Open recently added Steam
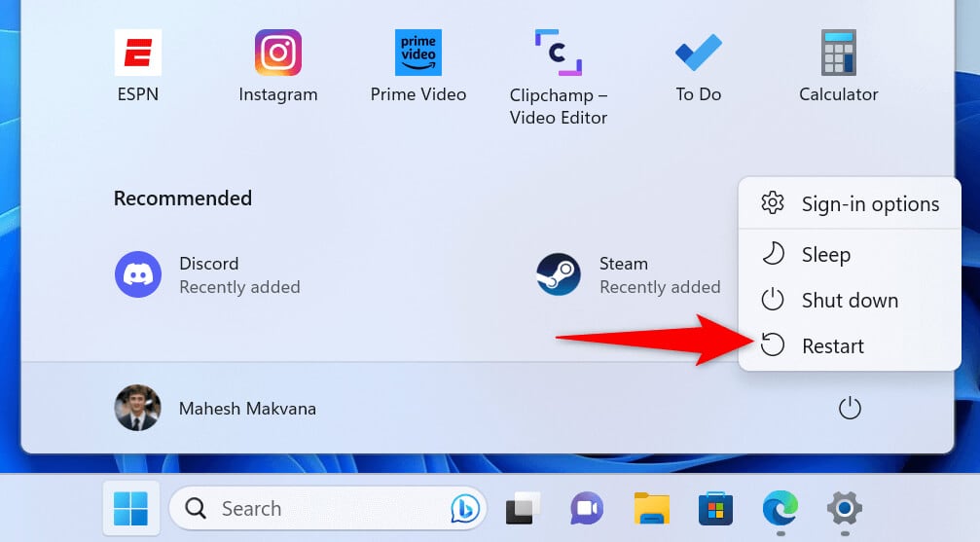The width and height of the screenshot is (980, 542). tap(628, 275)
